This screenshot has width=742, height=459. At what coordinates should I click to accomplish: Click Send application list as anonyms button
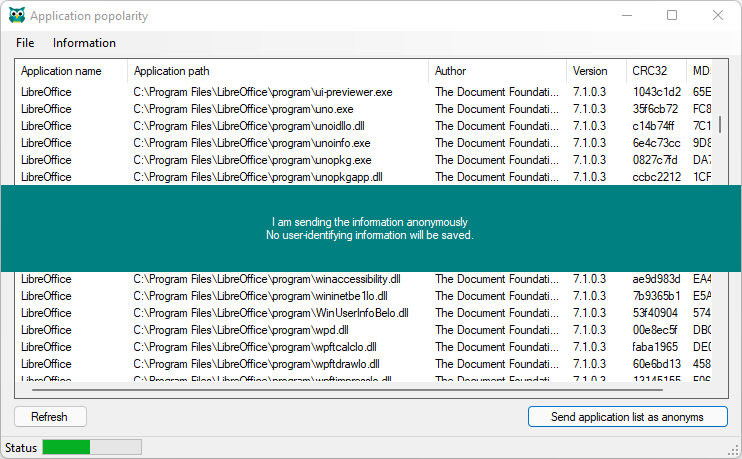pos(627,416)
